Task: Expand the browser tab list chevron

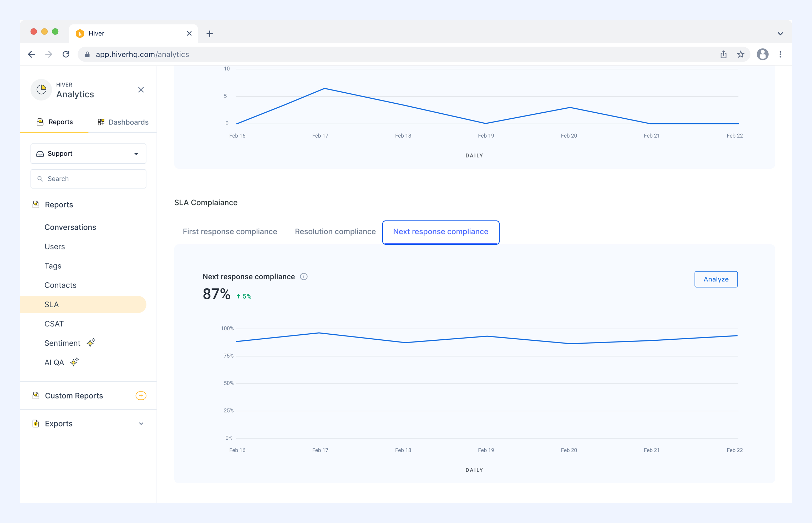Action: (780, 34)
